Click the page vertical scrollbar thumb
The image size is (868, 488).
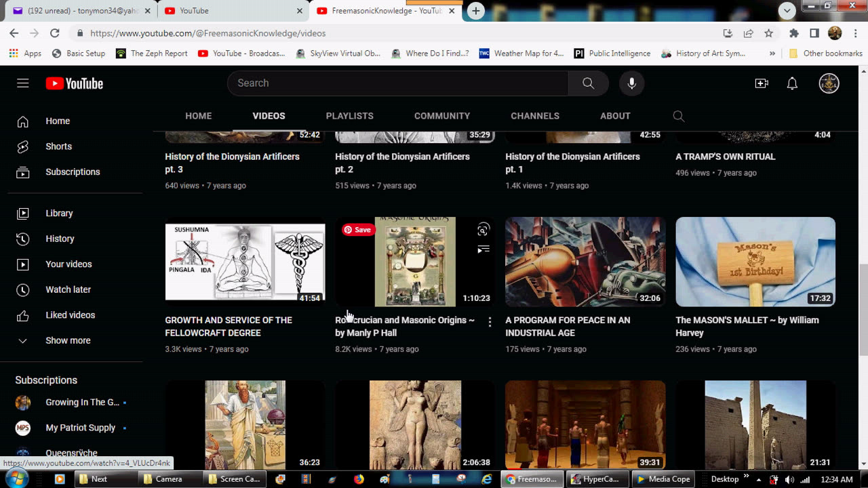click(863, 309)
